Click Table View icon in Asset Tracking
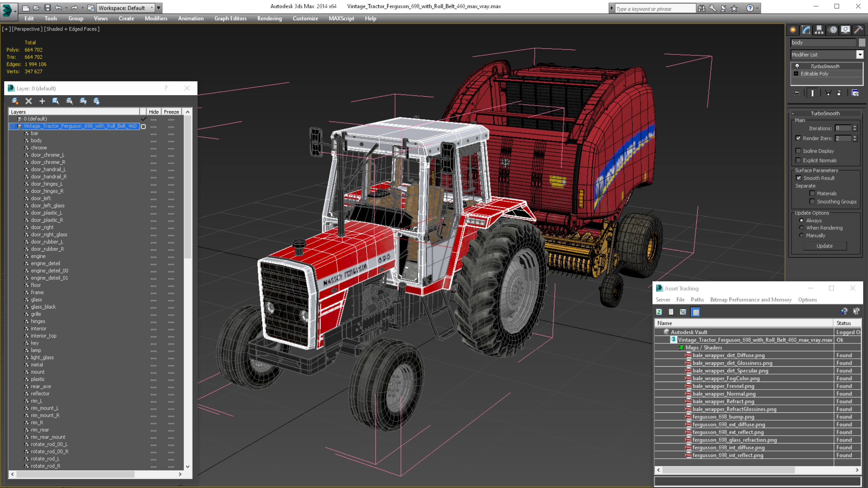 click(696, 312)
